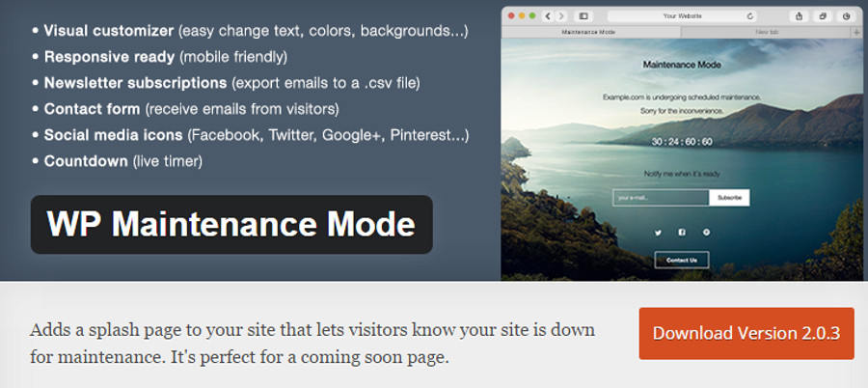
Task: Open the Contact Us button
Action: [x=682, y=260]
